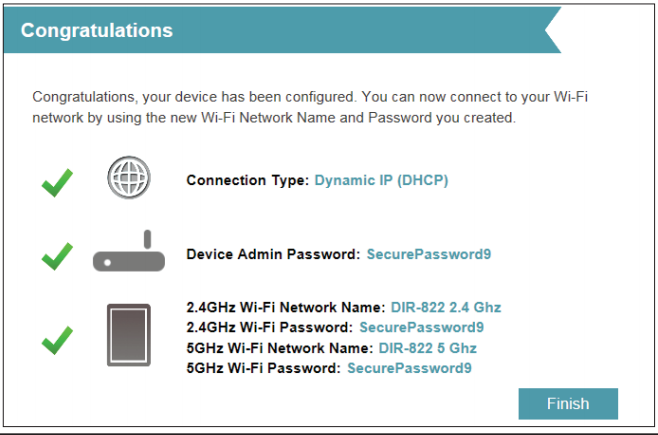
Task: Click the Device Admin Password label
Action: tap(272, 255)
